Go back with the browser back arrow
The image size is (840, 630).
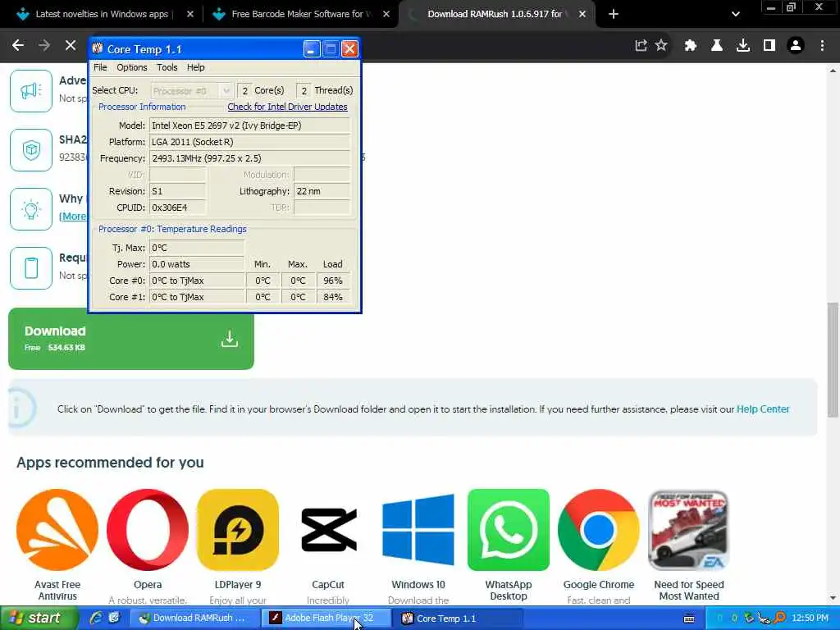pos(18,46)
